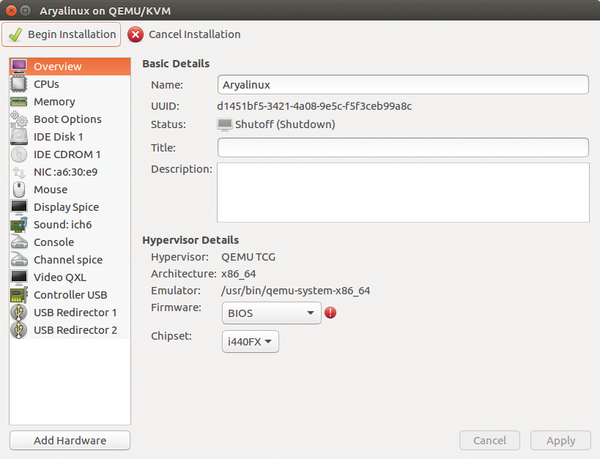Click the Add Hardware button

point(70,441)
